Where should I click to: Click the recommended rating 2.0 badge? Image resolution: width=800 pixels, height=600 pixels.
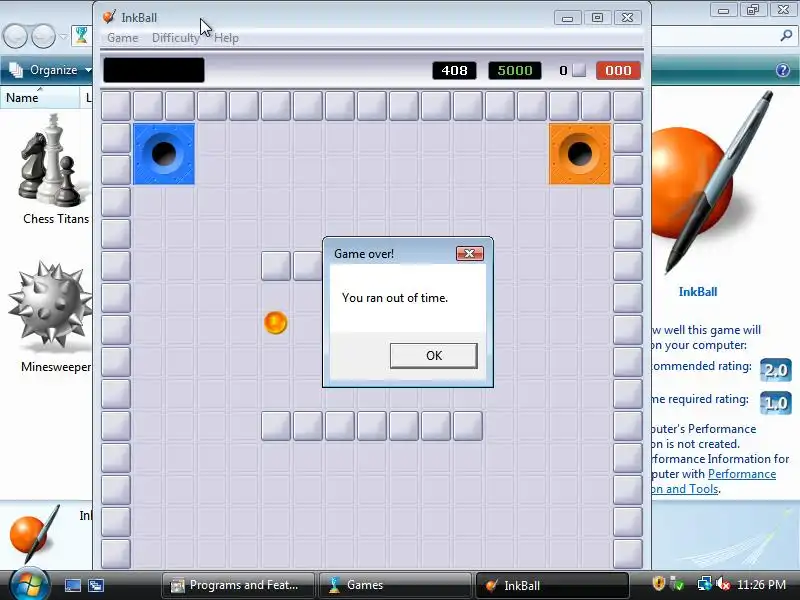pyautogui.click(x=776, y=369)
